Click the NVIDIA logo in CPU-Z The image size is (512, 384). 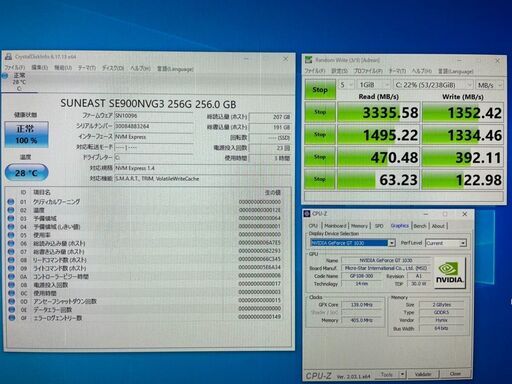click(449, 273)
